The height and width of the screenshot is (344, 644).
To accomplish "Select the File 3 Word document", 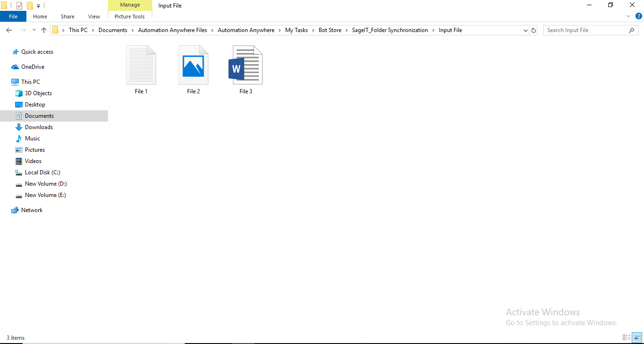I will point(246,70).
